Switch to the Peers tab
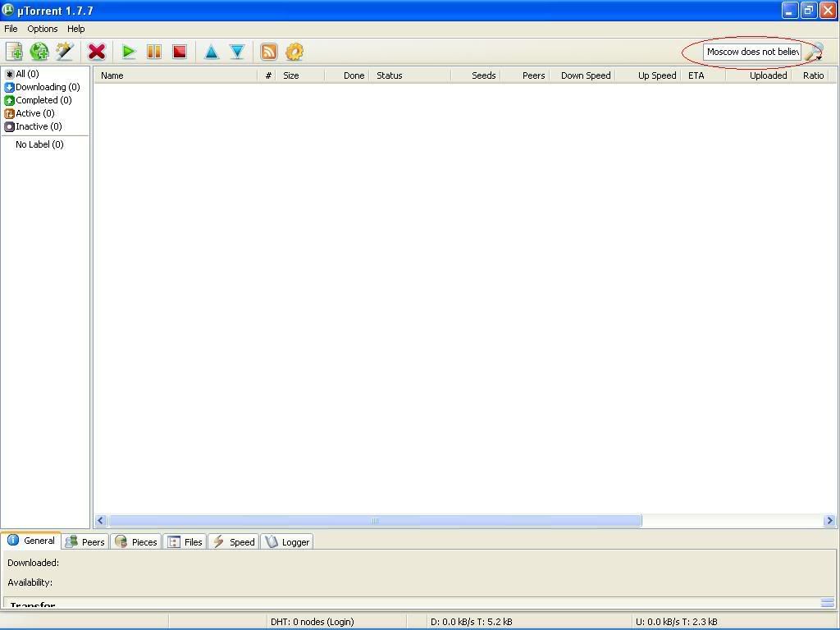Image resolution: width=840 pixels, height=630 pixels. [x=86, y=541]
